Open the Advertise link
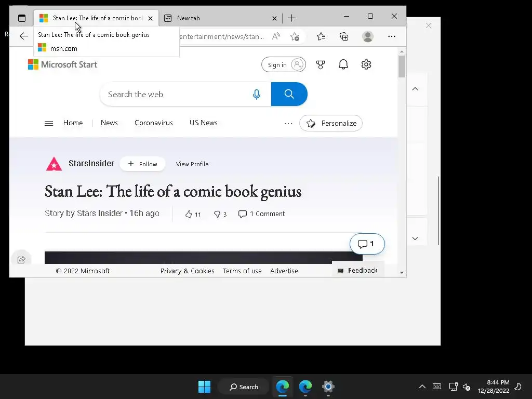The width and height of the screenshot is (532, 399). [284, 271]
